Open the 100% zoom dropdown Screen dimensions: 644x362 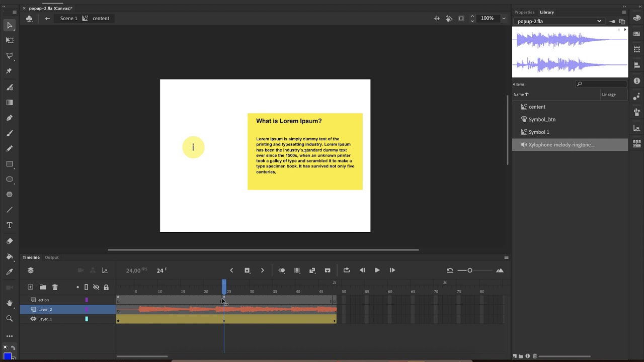[504, 19]
